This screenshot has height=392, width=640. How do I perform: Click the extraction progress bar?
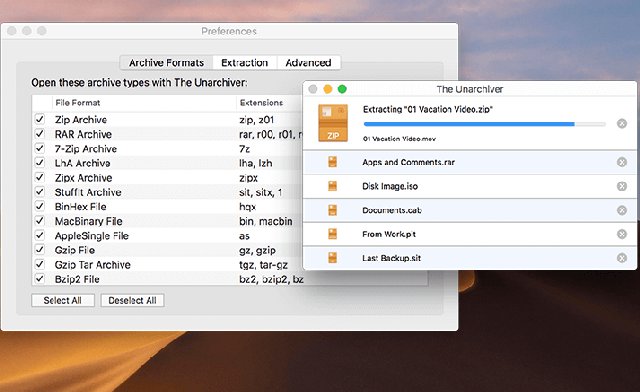coord(484,124)
